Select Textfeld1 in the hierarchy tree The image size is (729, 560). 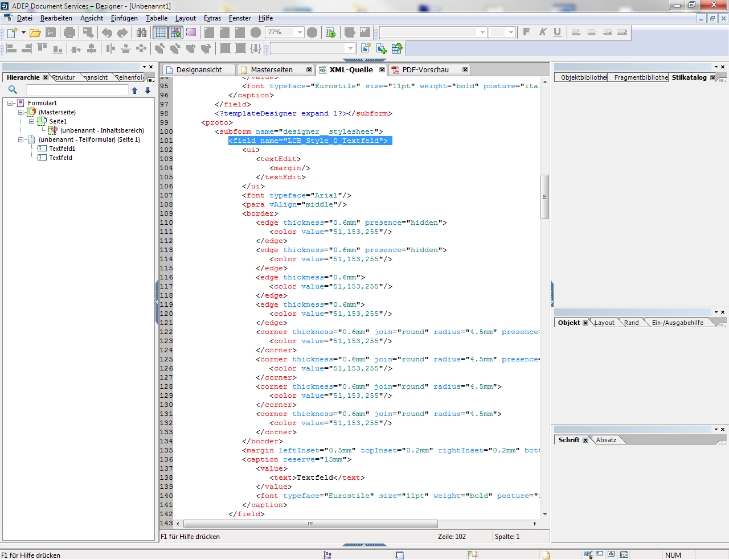[x=62, y=149]
